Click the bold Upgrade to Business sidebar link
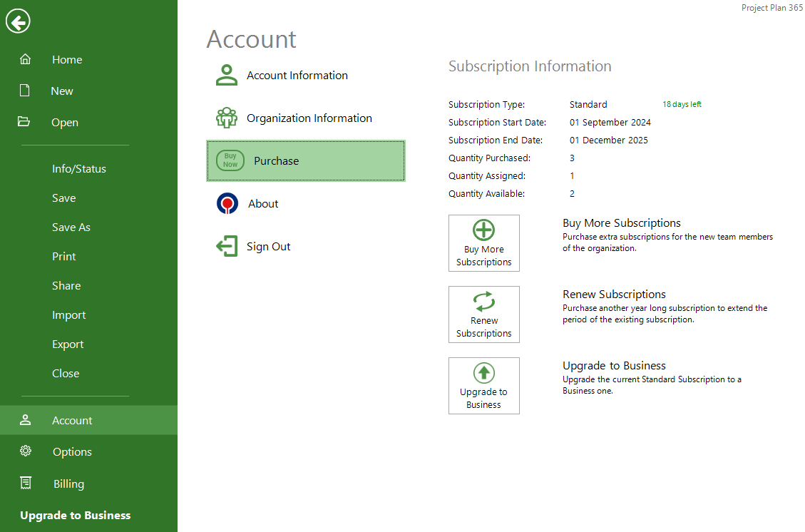This screenshot has height=532, width=805. 75,516
